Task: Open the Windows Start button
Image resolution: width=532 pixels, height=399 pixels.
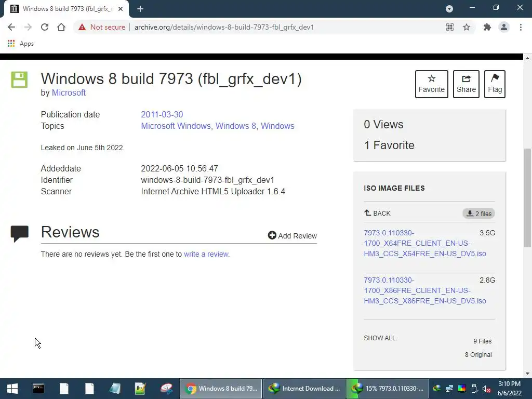Action: click(12, 389)
